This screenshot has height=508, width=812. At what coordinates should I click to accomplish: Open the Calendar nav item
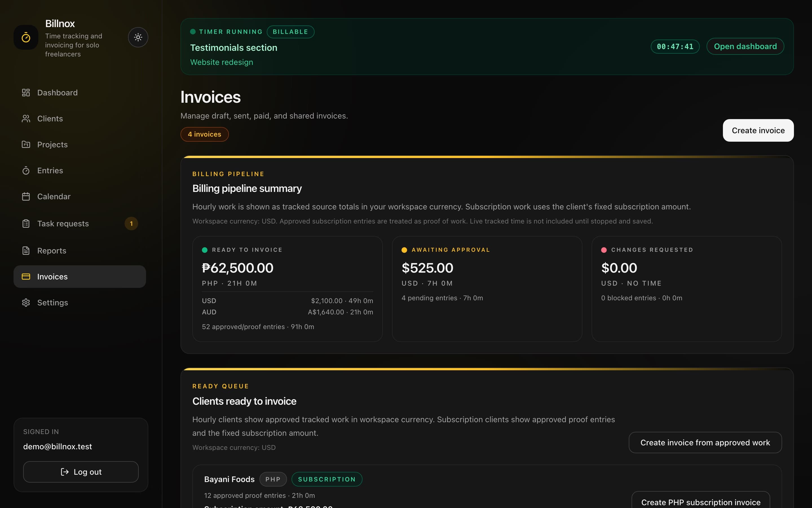coord(80,196)
